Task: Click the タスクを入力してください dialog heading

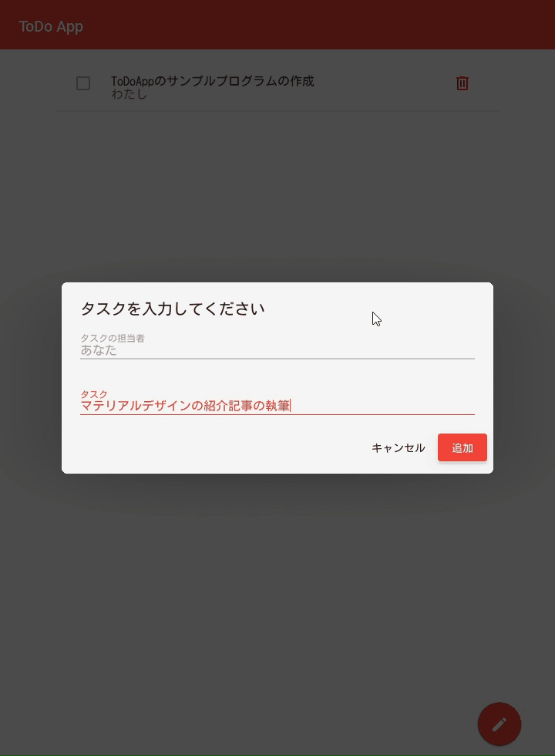Action: (x=173, y=309)
